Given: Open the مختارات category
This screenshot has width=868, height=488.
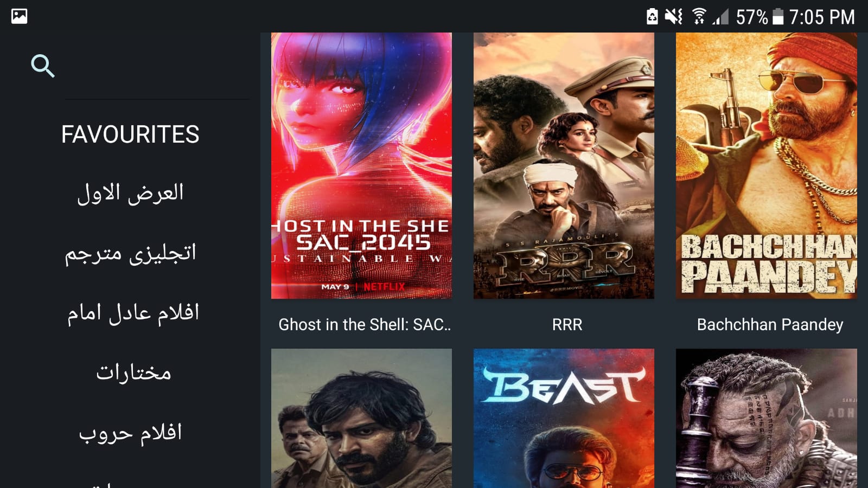Looking at the screenshot, I should tap(133, 373).
